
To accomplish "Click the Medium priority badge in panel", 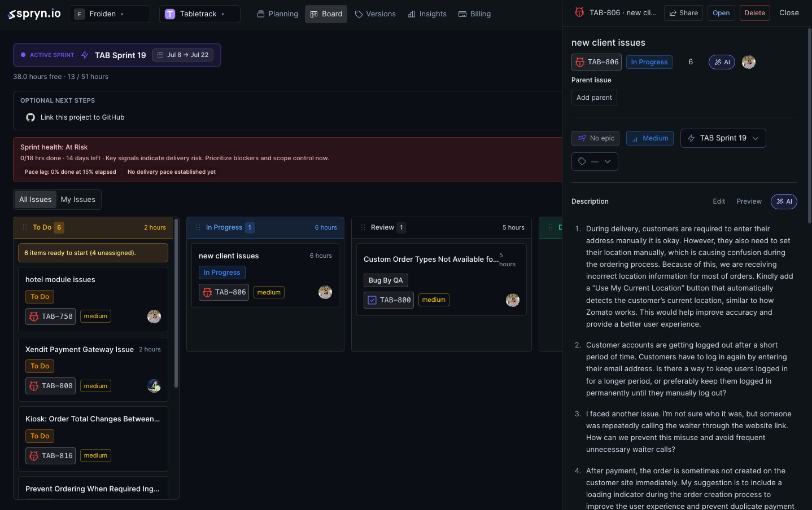I will tap(649, 138).
